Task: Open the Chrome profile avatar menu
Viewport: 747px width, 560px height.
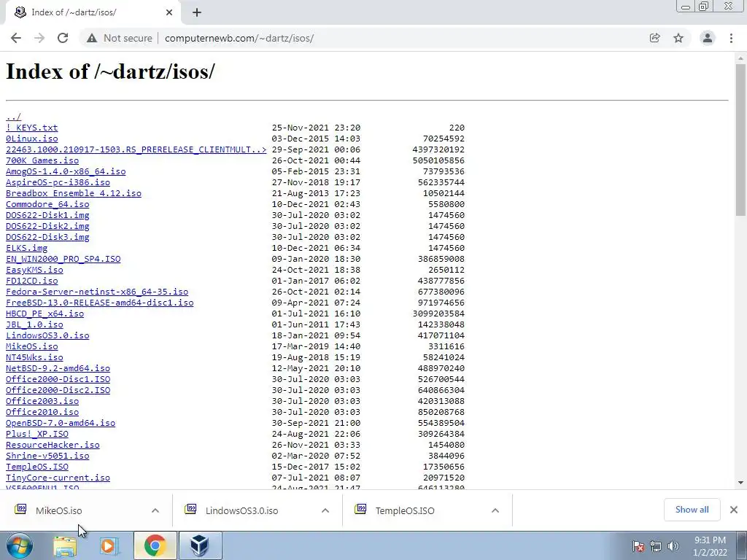Action: [x=708, y=38]
